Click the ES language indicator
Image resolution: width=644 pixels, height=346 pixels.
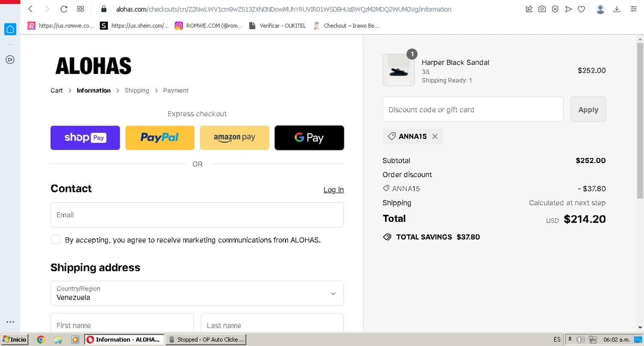tap(557, 340)
